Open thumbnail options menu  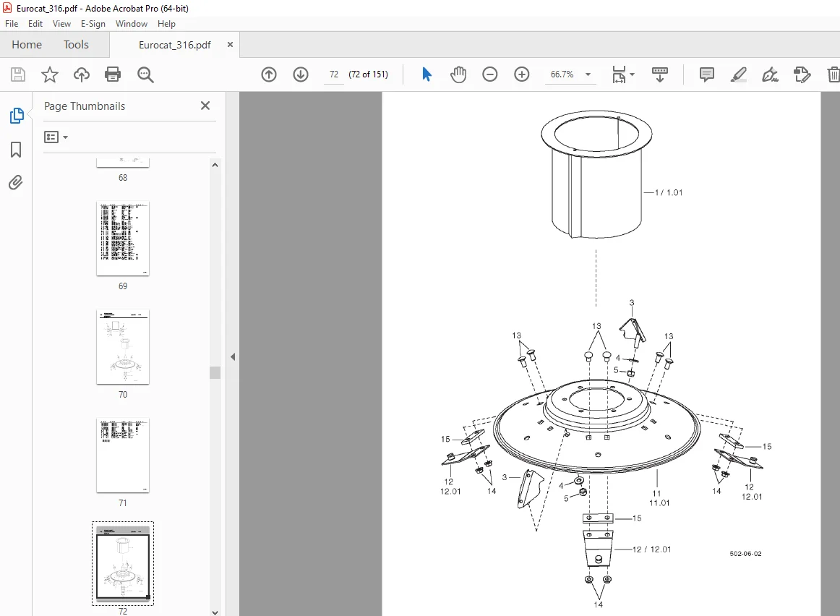(x=56, y=137)
